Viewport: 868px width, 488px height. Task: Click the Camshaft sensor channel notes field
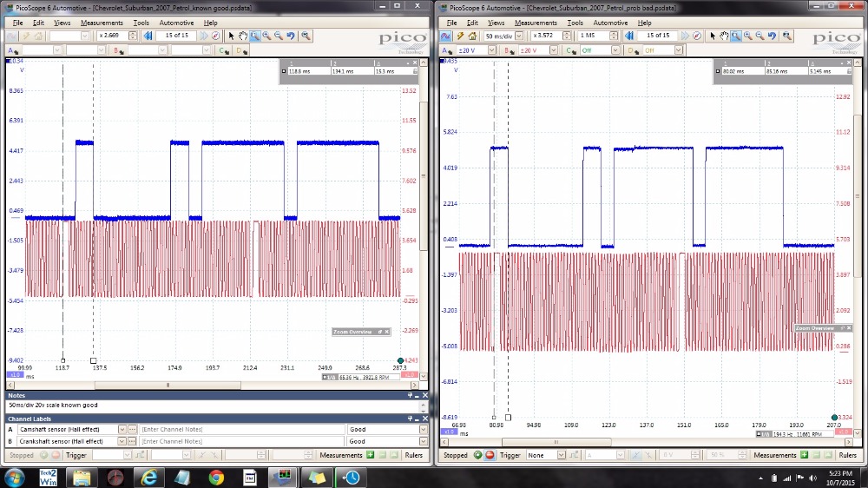(x=241, y=429)
